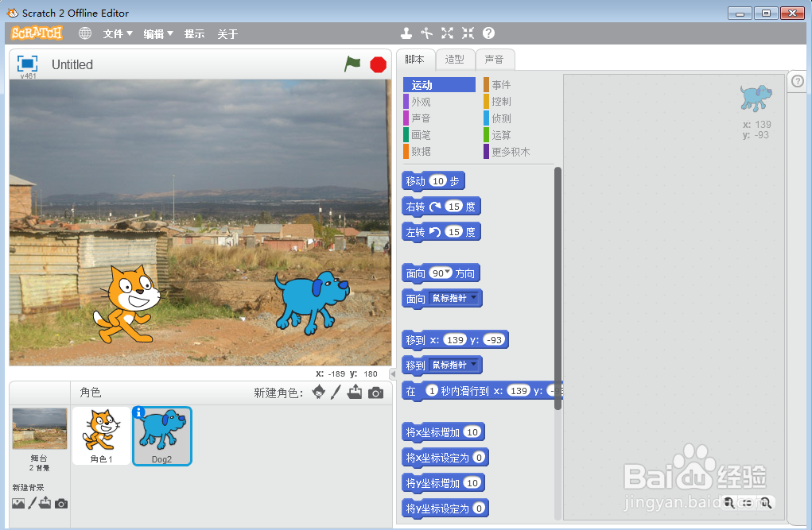Image resolution: width=812 pixels, height=530 pixels.
Task: Click the 关于 menu item
Action: (x=227, y=34)
